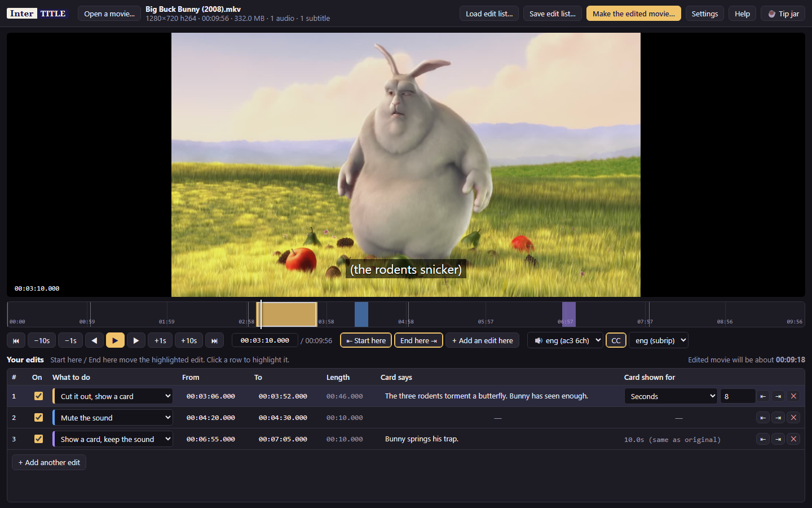
Task: Select the purple card region on the timeline
Action: click(x=569, y=314)
